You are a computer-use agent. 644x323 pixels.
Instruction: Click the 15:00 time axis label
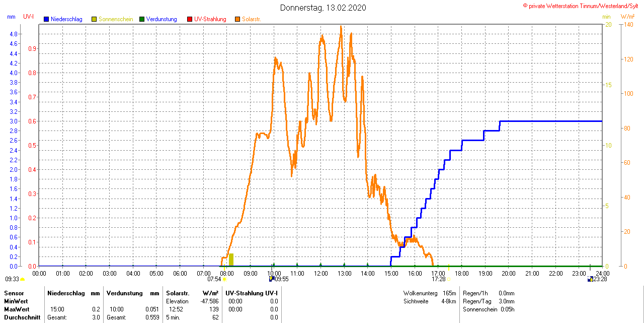tap(391, 273)
